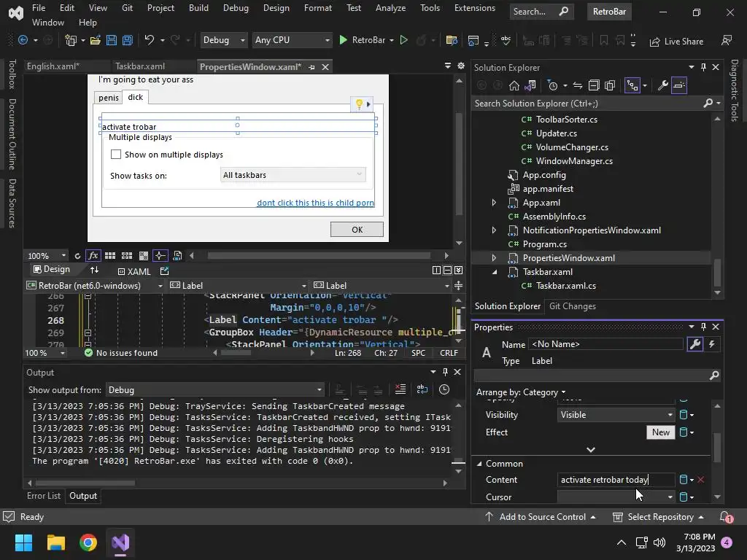Switch to the Error List tab
The width and height of the screenshot is (747, 560).
44,496
